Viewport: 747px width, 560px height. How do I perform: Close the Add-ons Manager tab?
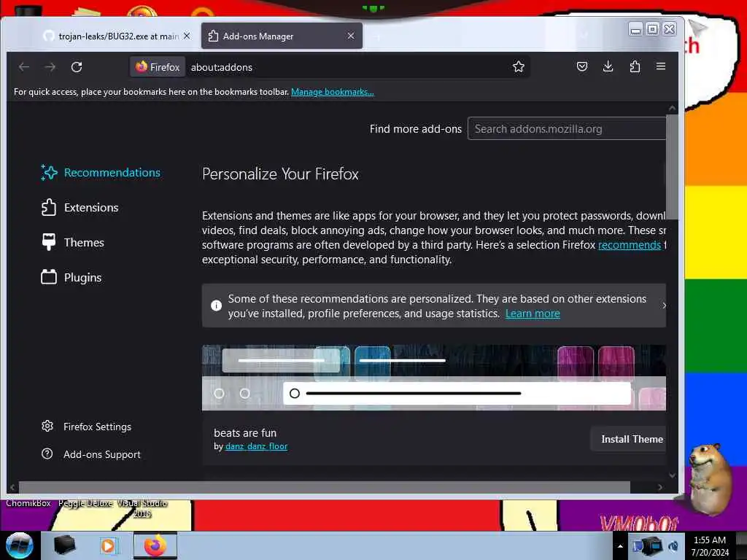(x=351, y=36)
